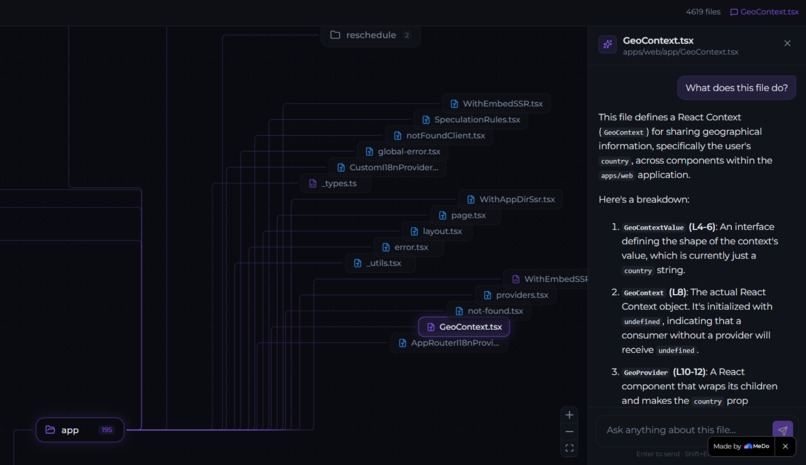This screenshot has height=465, width=806.
Task: Select the partially hidden WithEmbedSSR node near the chat panel
Action: (546, 279)
